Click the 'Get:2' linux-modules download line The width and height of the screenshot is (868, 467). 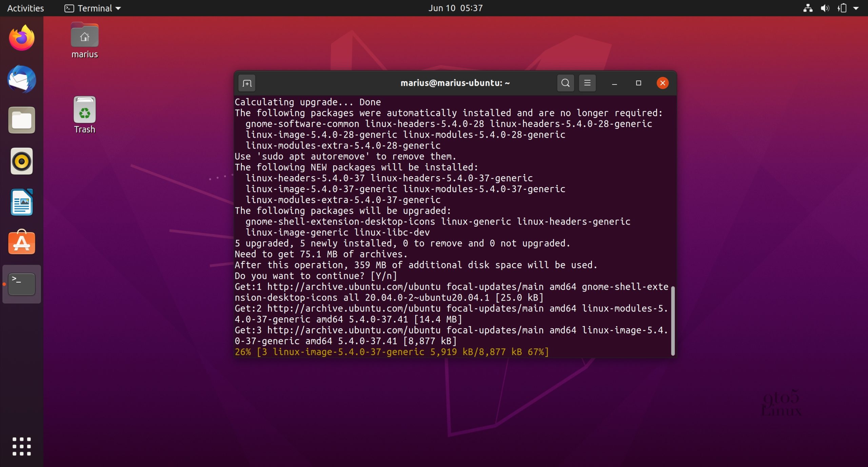(x=451, y=314)
